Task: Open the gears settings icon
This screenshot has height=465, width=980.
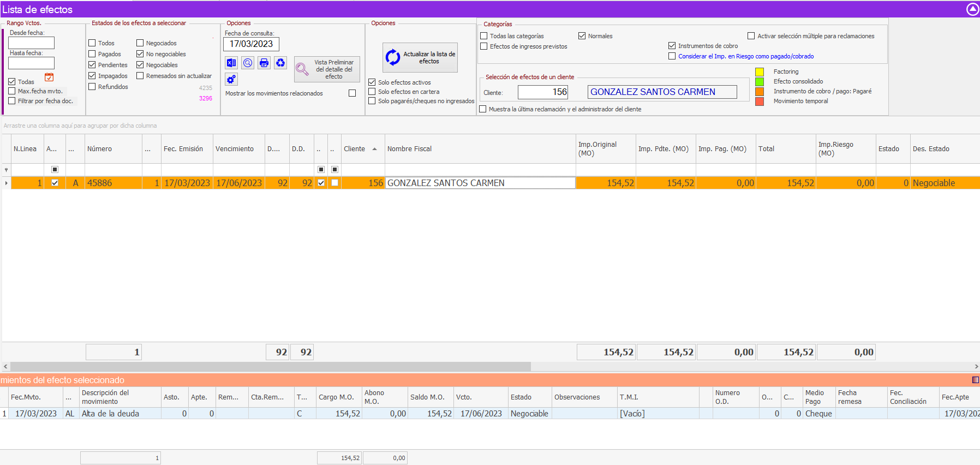Action: [x=231, y=80]
